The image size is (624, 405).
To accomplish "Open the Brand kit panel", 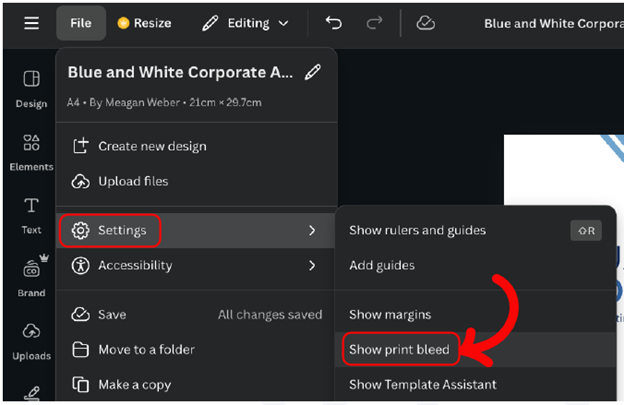I will click(31, 276).
